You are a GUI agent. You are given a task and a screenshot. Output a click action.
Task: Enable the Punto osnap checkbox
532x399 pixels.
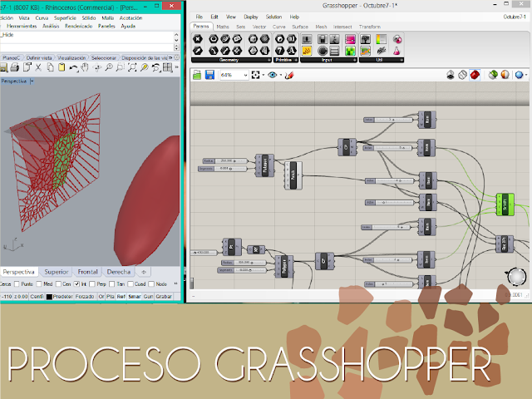(x=17, y=284)
